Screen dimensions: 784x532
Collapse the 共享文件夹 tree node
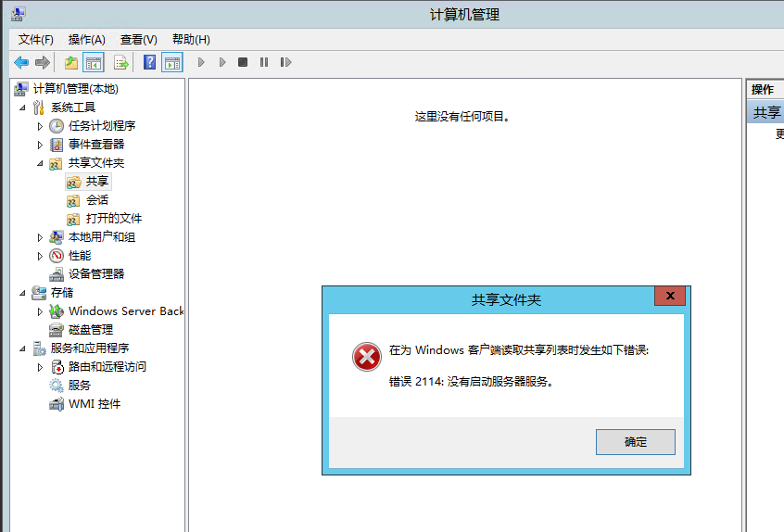[40, 163]
